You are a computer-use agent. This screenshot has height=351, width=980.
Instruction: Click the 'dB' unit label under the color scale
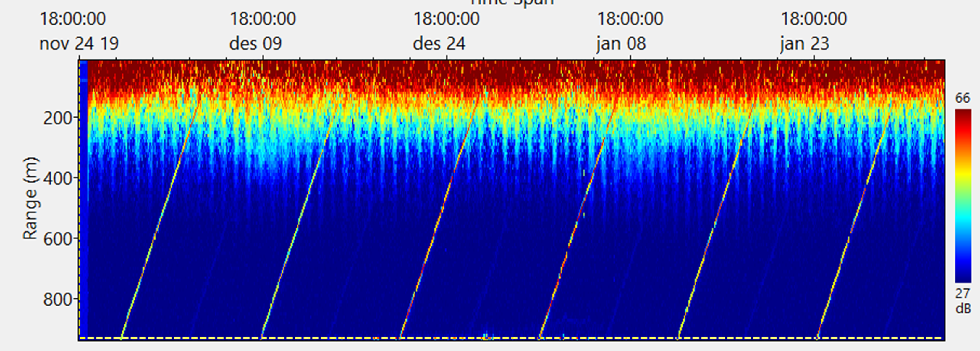[963, 309]
